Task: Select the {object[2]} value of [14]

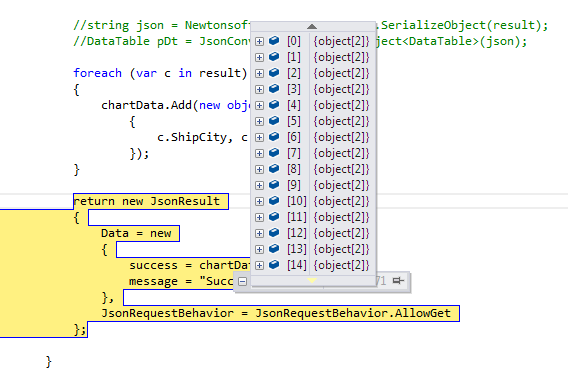Action: (x=341, y=265)
